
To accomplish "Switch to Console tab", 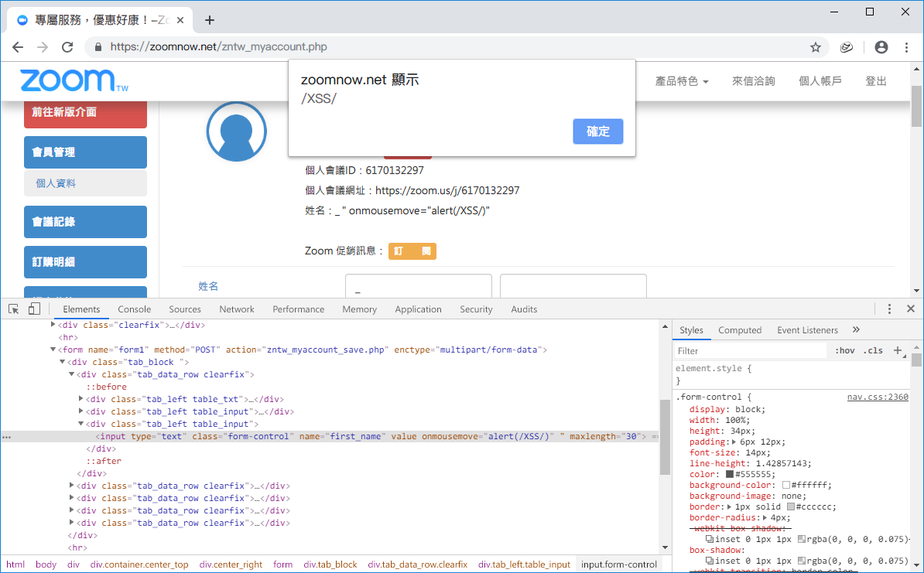I will (135, 309).
